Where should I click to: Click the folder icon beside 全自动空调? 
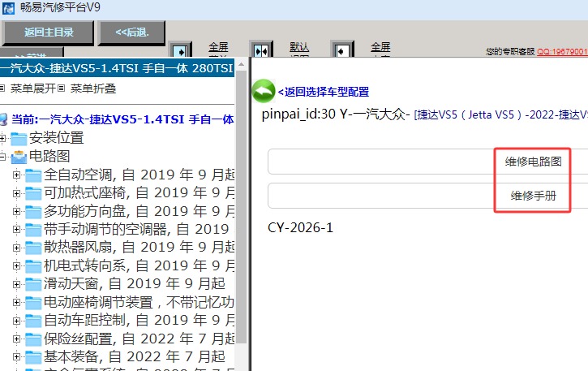[33, 175]
